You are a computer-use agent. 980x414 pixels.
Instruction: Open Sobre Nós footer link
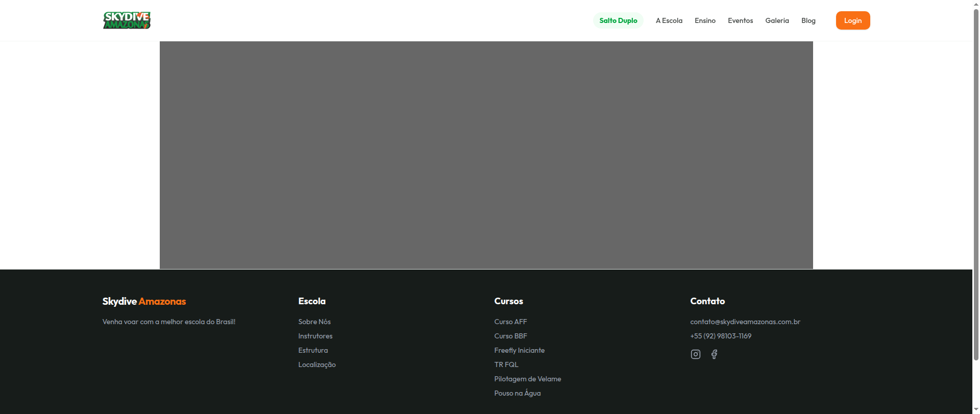pyautogui.click(x=314, y=322)
